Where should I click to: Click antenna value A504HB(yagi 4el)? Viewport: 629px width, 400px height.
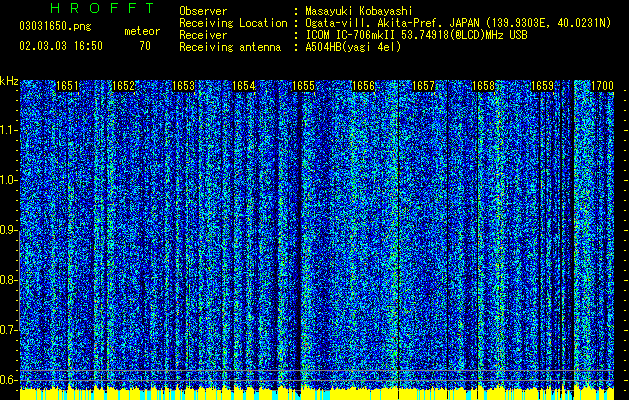[x=353, y=47]
